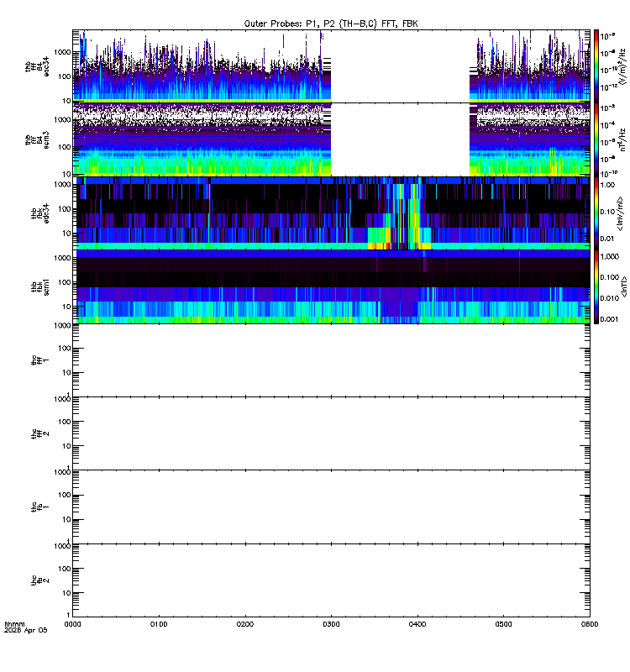The image size is (630, 672).
Task: Select the thb fbk scm1 filter bank panel
Action: click(x=331, y=286)
